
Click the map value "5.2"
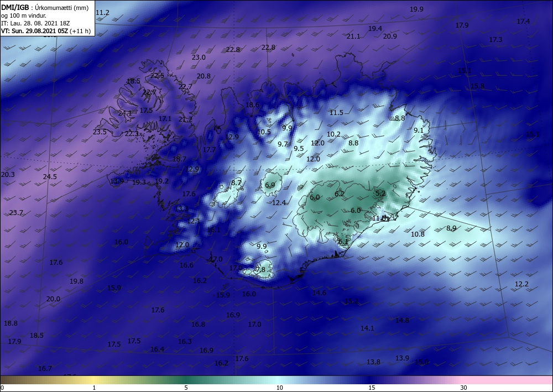pos(380,193)
